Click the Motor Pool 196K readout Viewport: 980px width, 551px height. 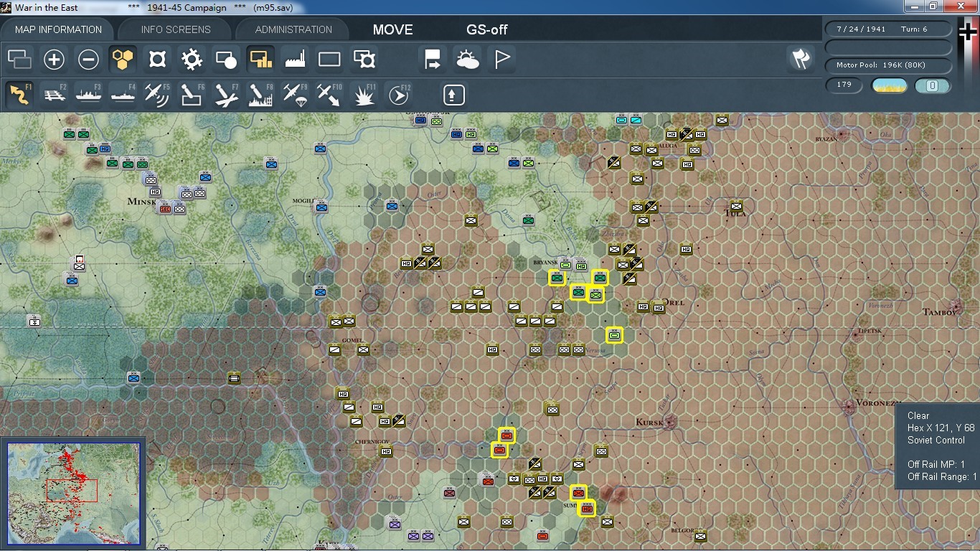[889, 65]
